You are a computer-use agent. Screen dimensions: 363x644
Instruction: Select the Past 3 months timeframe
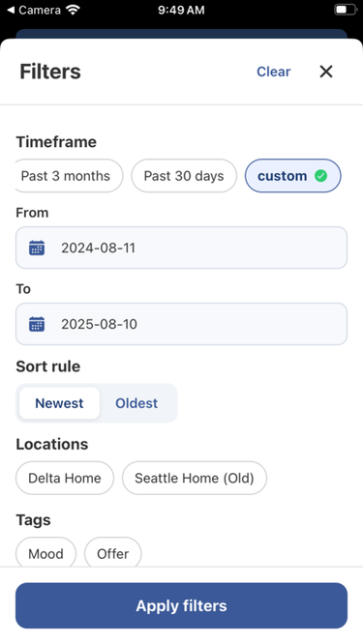pos(66,176)
